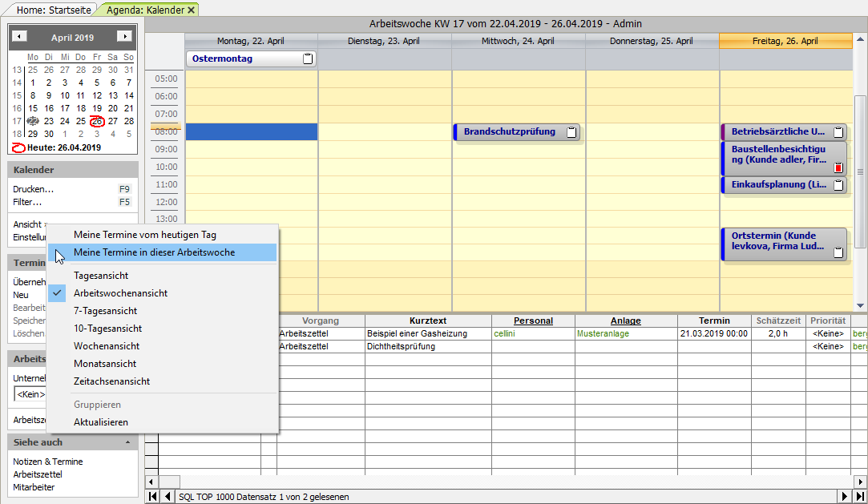Select 23 April in the mini calendar
Viewport: 868px width, 504px height.
49,121
